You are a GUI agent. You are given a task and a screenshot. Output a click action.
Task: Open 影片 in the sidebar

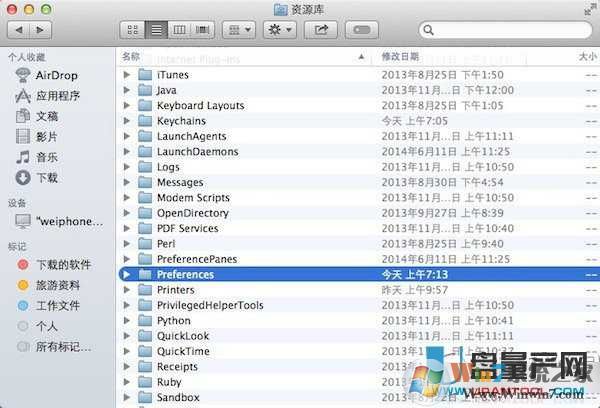[x=37, y=137]
